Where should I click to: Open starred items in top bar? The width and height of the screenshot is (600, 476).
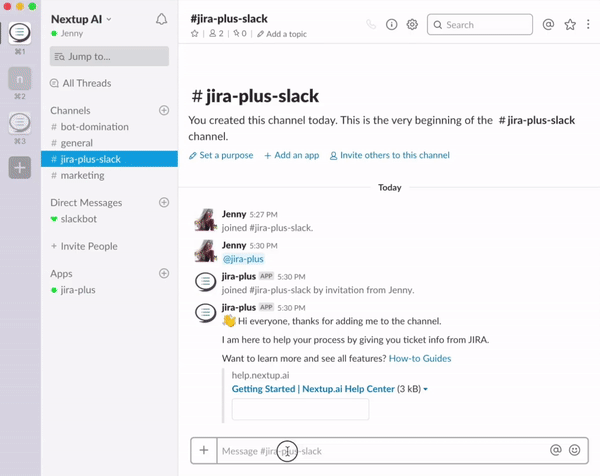pyautogui.click(x=570, y=25)
